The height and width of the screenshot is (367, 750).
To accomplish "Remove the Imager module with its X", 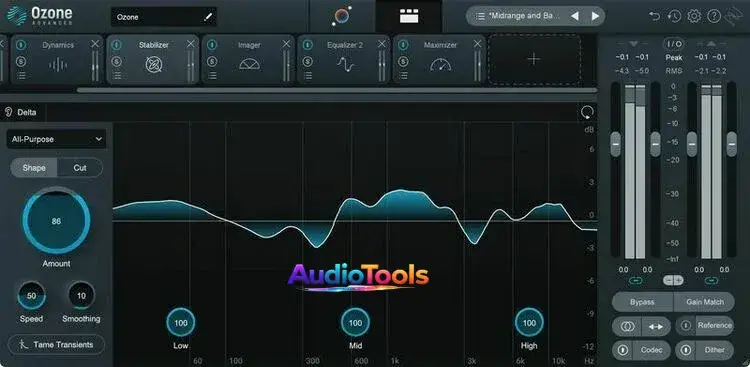I will click(x=286, y=44).
